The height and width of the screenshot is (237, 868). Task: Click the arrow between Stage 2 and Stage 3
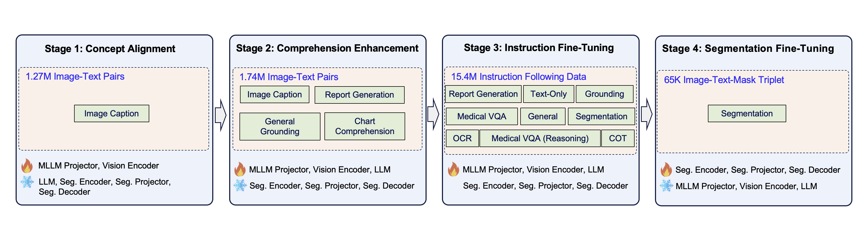[433, 115]
